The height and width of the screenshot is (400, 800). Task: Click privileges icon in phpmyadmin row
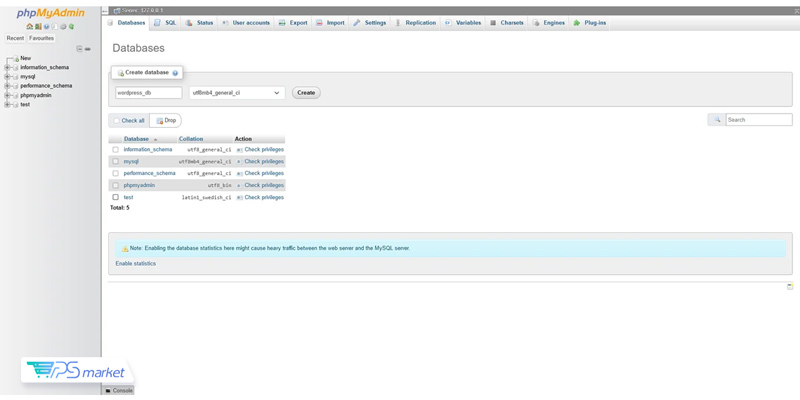pyautogui.click(x=240, y=186)
